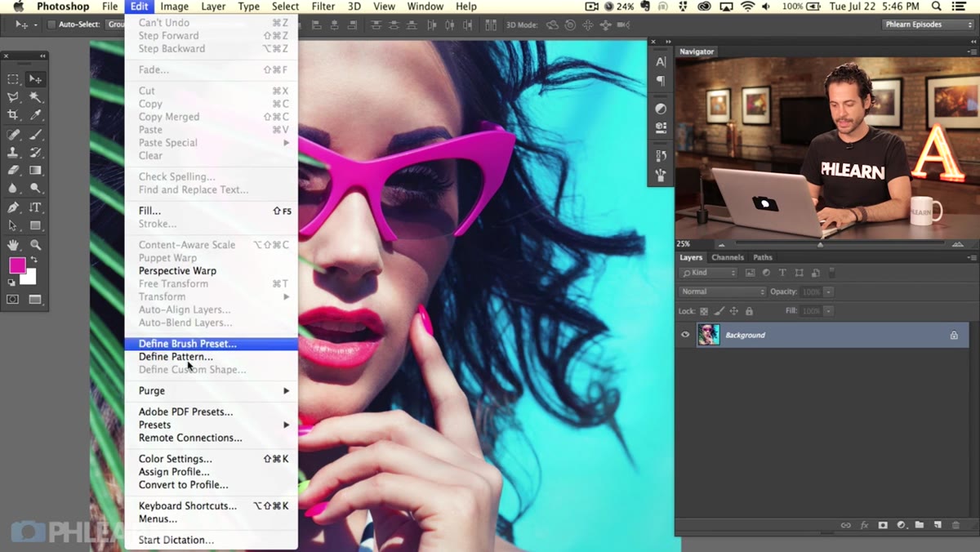Select the Crop tool in toolbox
980x552 pixels.
13,115
